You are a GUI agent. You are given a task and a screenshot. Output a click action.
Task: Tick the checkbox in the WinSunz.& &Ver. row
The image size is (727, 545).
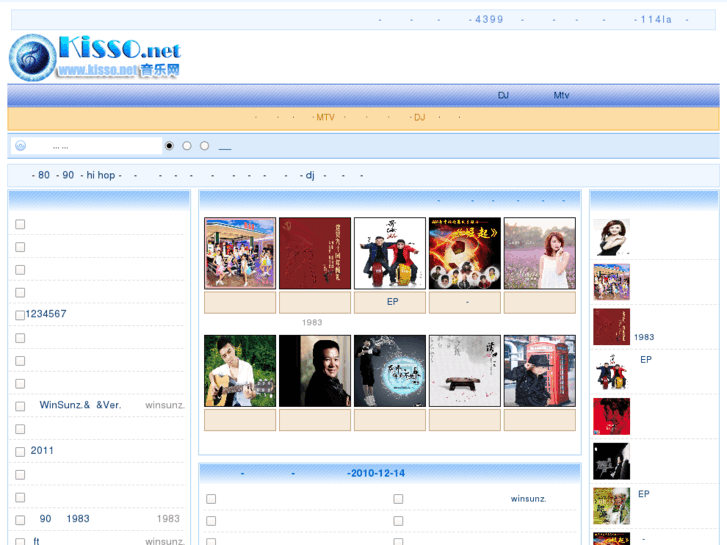point(20,406)
